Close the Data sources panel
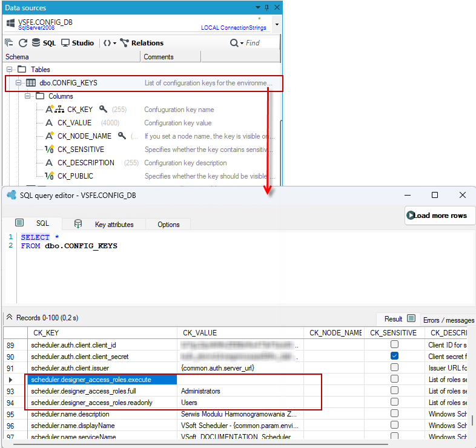476x448 pixels. 277,7
